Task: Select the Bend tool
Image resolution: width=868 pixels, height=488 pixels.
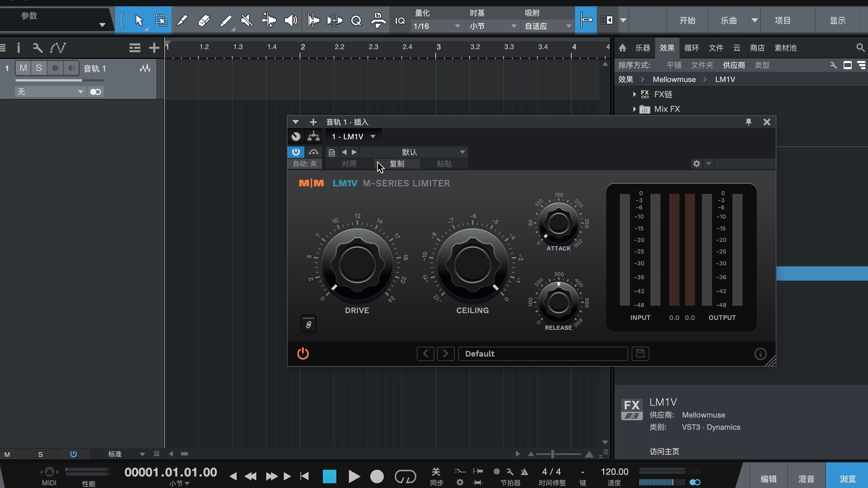Action: point(269,20)
